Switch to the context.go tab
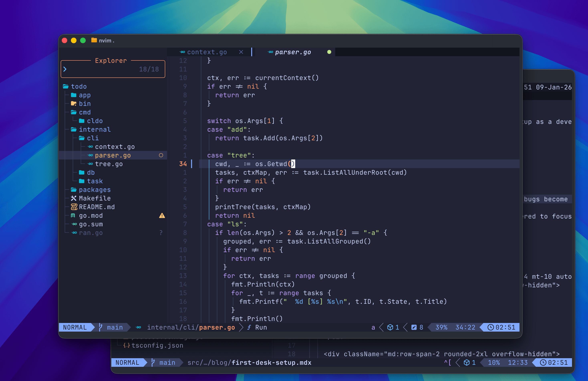Image resolution: width=588 pixels, height=381 pixels. point(207,52)
